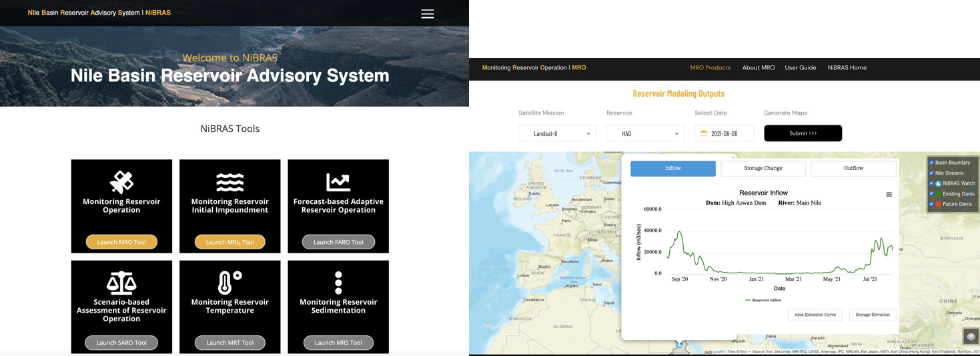Toggle Future Dams layer checkbox

931,204
